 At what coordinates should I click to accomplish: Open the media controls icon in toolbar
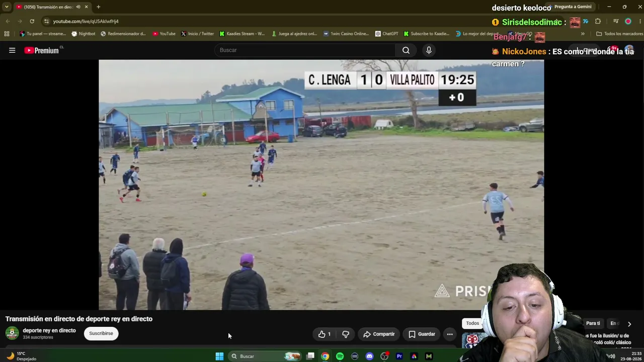(x=616, y=21)
